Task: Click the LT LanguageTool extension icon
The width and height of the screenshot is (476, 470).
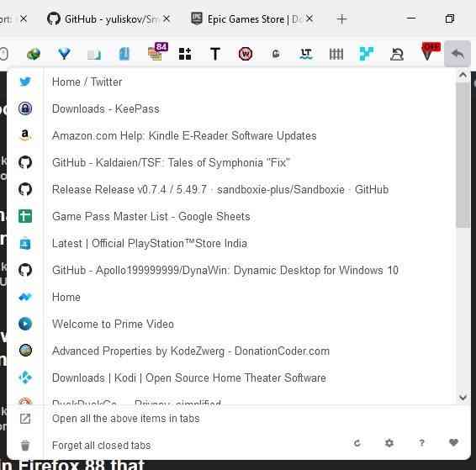Action: coord(305,54)
